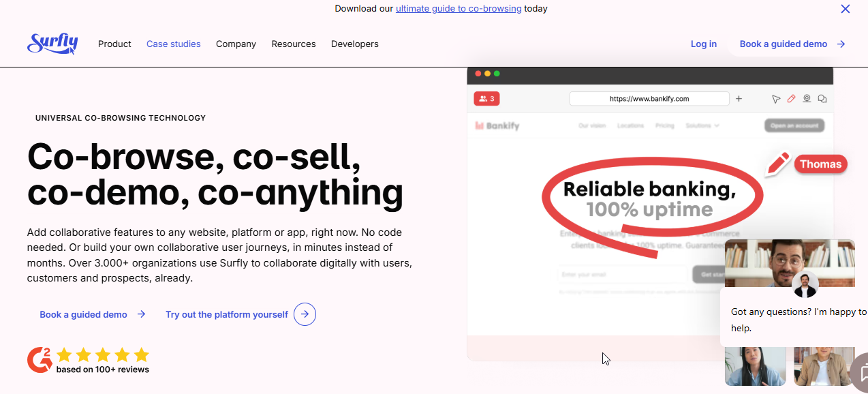The width and height of the screenshot is (868, 394).
Task: Open the chat bubbles tool in the demo toolbar
Action: point(822,98)
